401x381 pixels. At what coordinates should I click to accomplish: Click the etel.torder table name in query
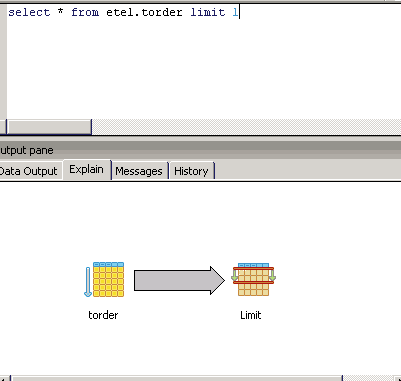coord(144,12)
